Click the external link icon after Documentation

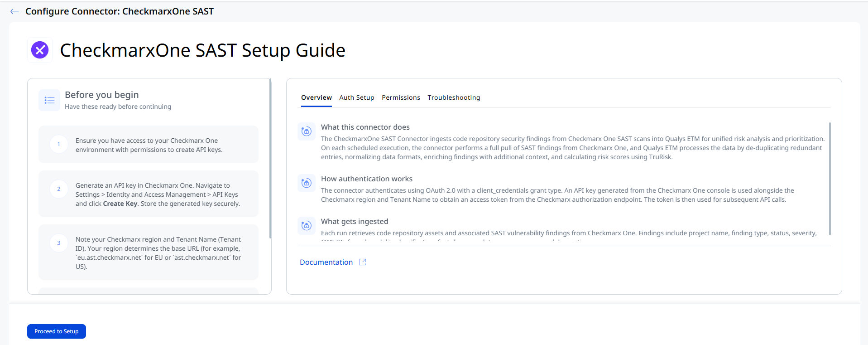[x=362, y=262]
